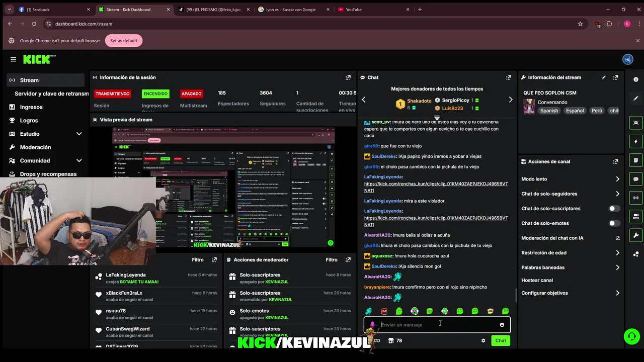Open the user avatar menu
This screenshot has width=644, height=362.
click(627, 59)
